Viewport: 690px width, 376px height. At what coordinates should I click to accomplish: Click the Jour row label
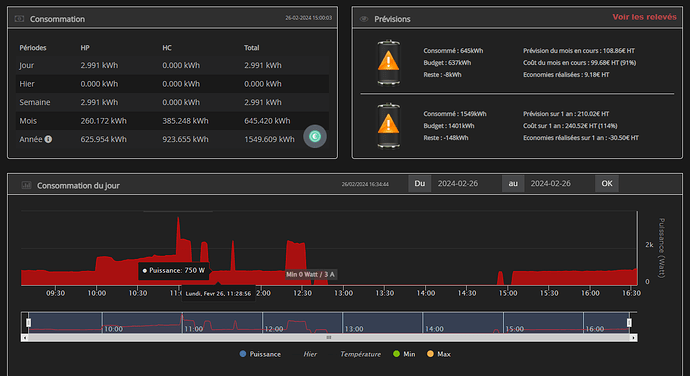tap(26, 65)
